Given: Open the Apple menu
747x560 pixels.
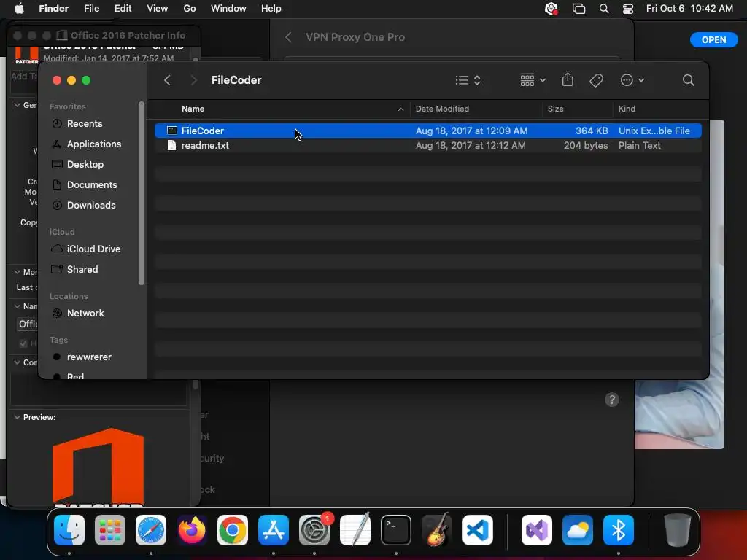Looking at the screenshot, I should pyautogui.click(x=19, y=9).
